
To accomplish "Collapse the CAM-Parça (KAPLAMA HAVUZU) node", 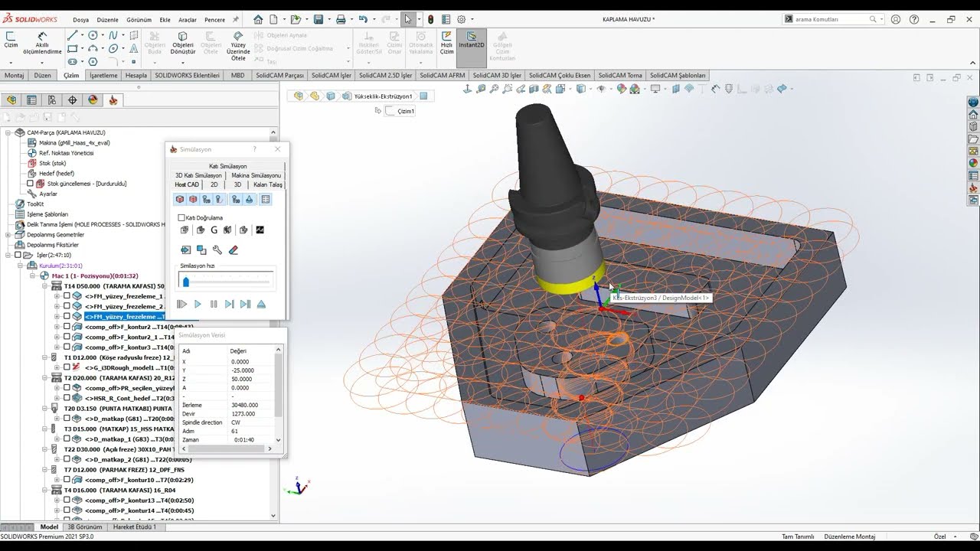I will (8, 132).
